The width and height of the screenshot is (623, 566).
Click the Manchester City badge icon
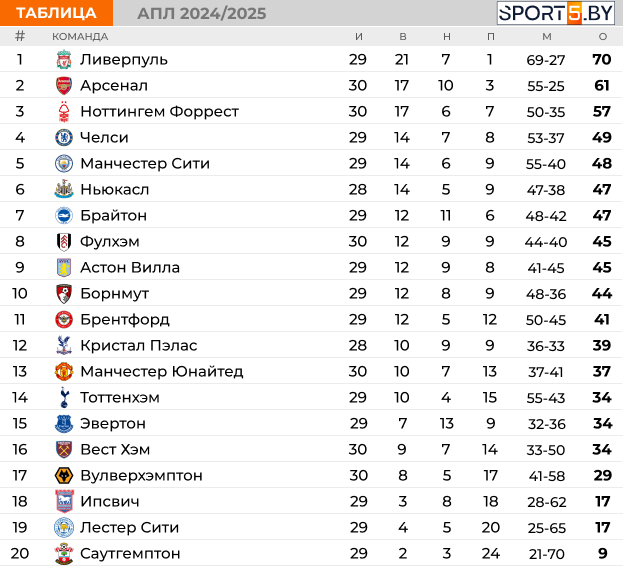pos(64,164)
